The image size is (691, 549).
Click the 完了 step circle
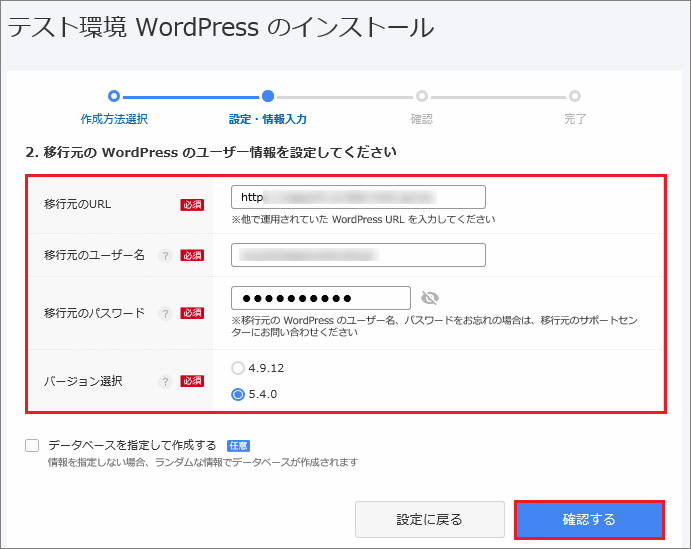(x=575, y=96)
